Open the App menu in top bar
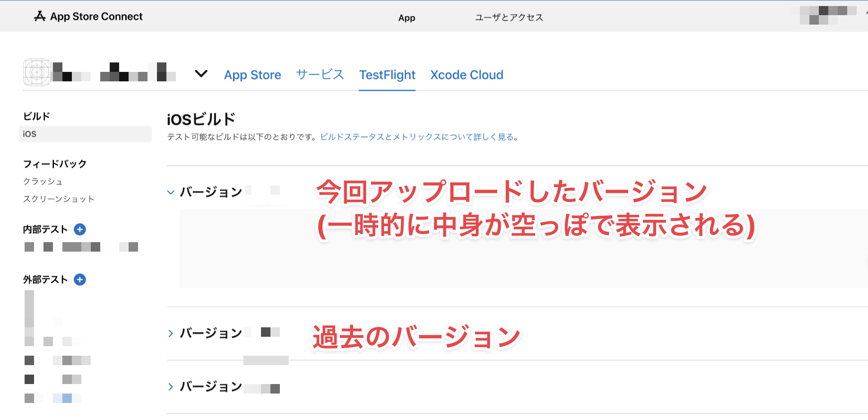 407,18
